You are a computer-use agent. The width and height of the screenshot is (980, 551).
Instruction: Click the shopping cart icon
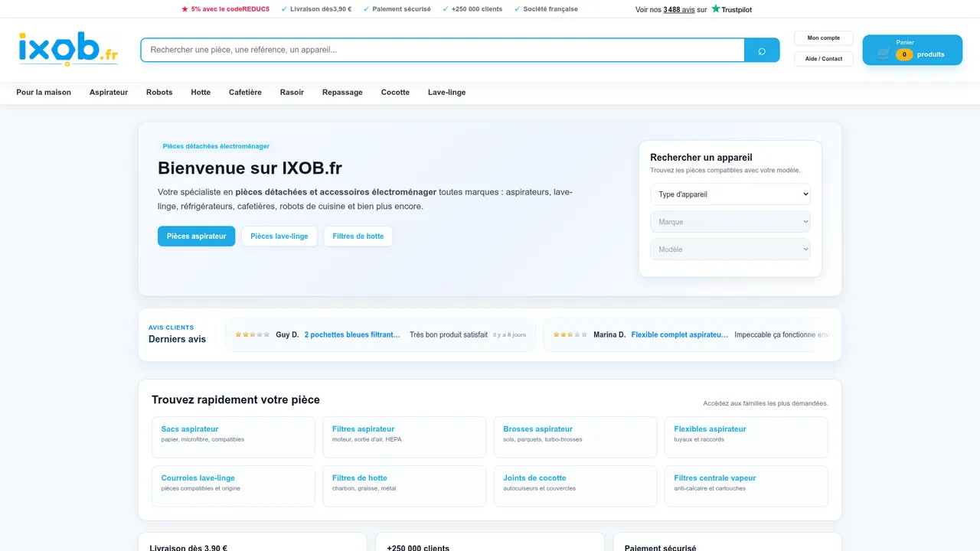click(x=884, y=54)
